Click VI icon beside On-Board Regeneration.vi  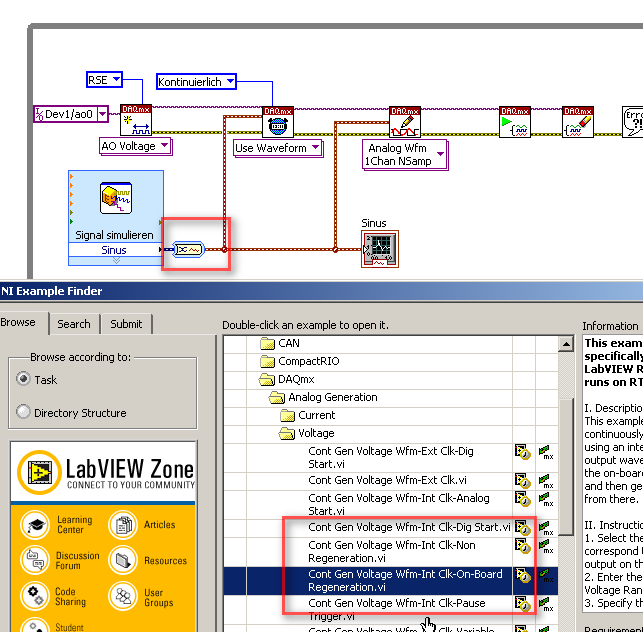(x=523, y=575)
